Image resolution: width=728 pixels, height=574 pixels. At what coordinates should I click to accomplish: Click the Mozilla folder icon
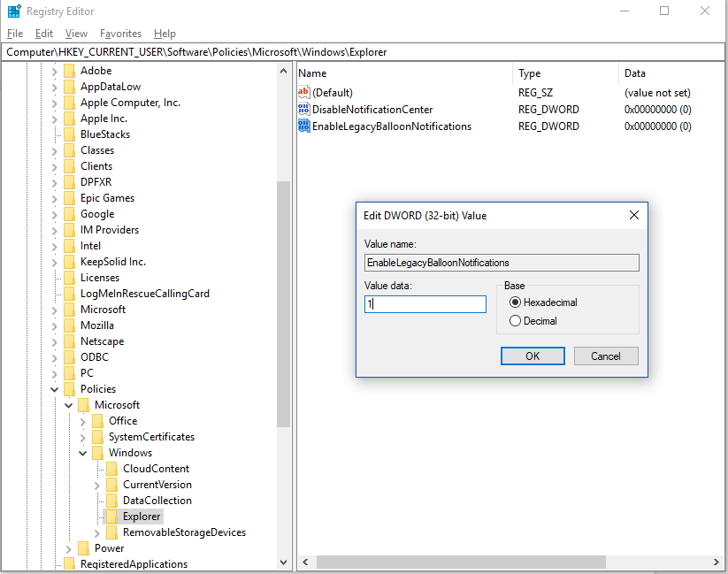69,325
